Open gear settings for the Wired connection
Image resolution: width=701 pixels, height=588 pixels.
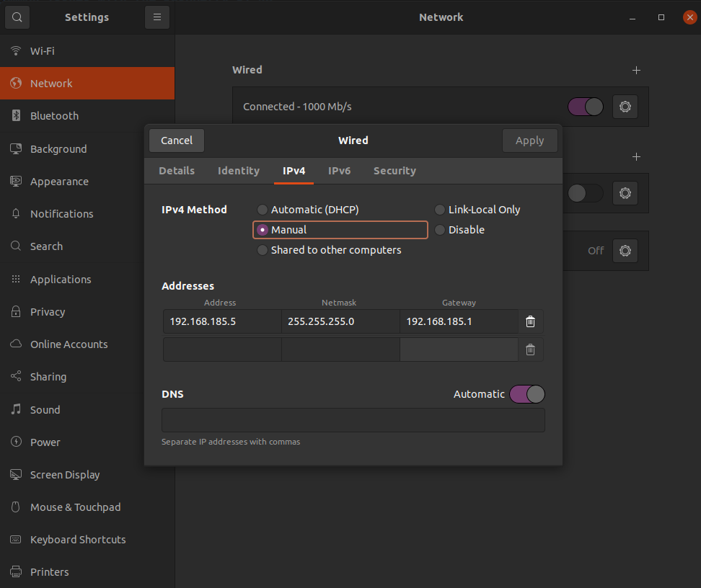[x=625, y=107]
